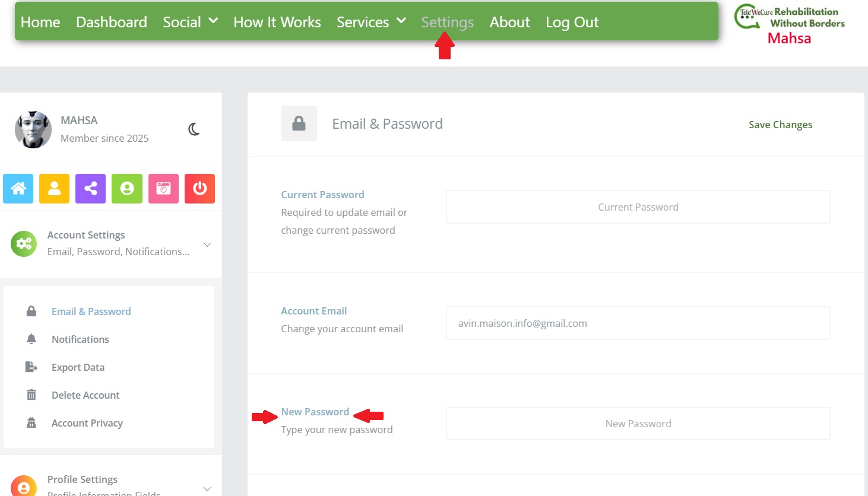Click the Account Email input field

point(638,323)
